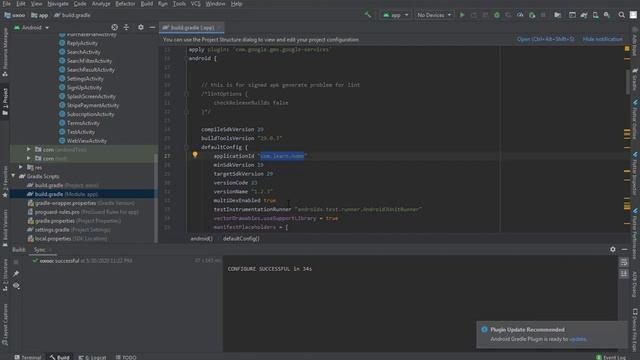The image size is (640, 360).
Task: Open the Project tool window sidebar tab
Action: [x=5, y=102]
